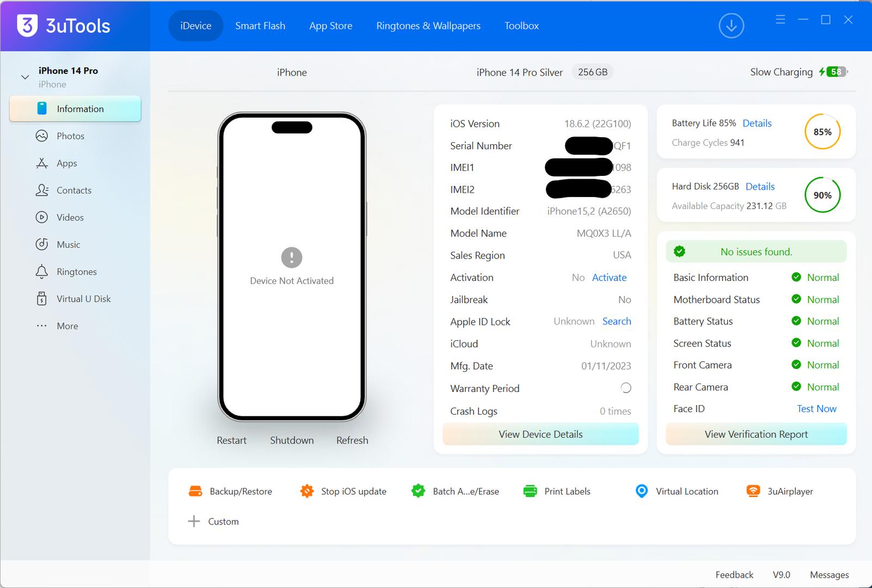Open the 3uAirplayer icon
Viewport: 872px width, 588px height.
[x=753, y=491]
